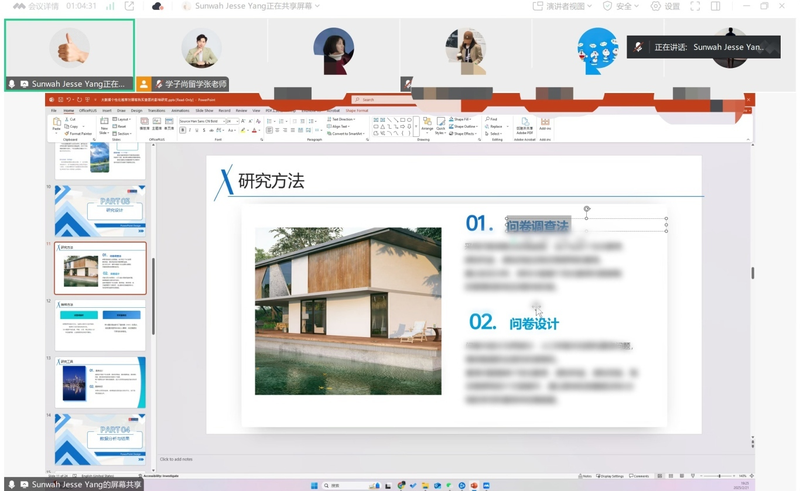Open the Add-ins button in ribbon

click(545, 124)
